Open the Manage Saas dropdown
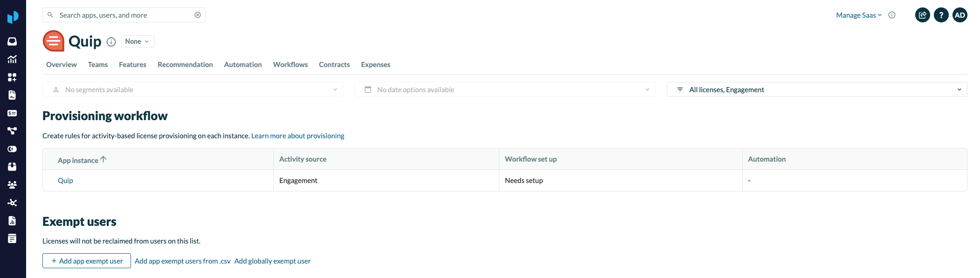Viewport: 980px width, 278px height. (859, 15)
